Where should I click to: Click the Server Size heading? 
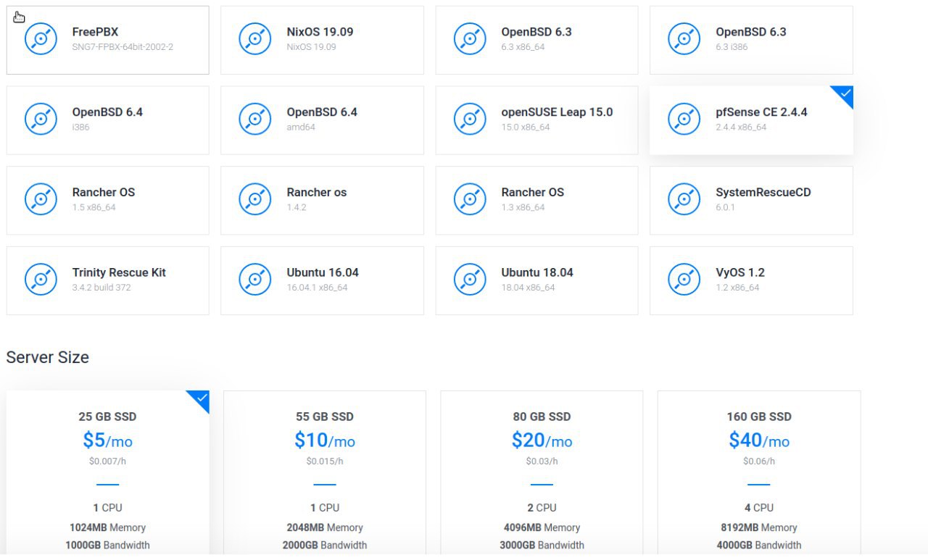click(48, 357)
